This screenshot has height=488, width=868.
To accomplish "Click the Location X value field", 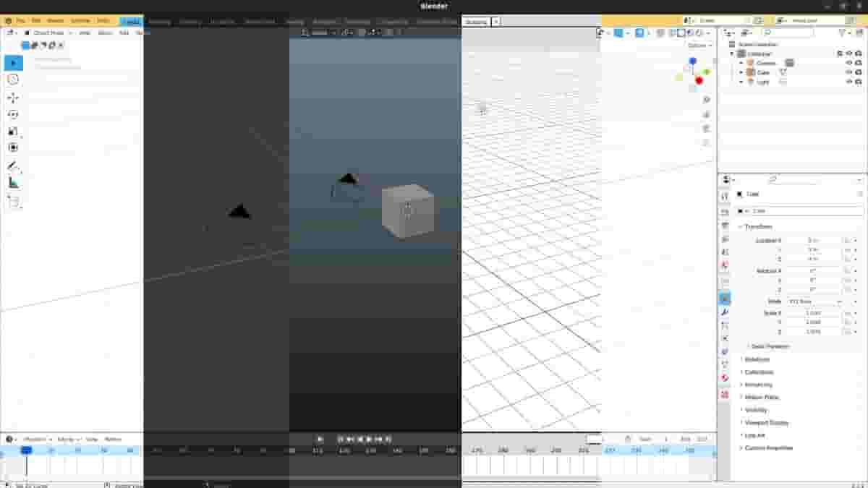I will [813, 240].
